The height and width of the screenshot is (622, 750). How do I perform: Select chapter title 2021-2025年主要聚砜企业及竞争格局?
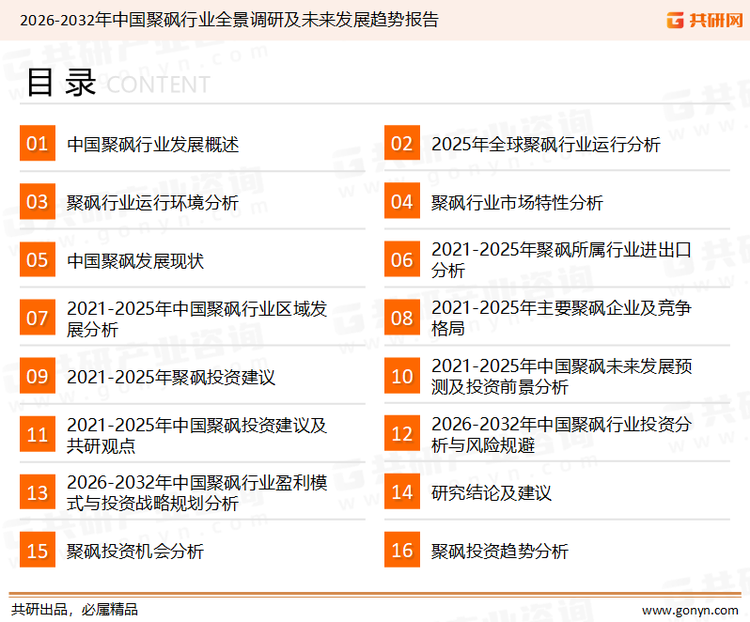tap(562, 318)
